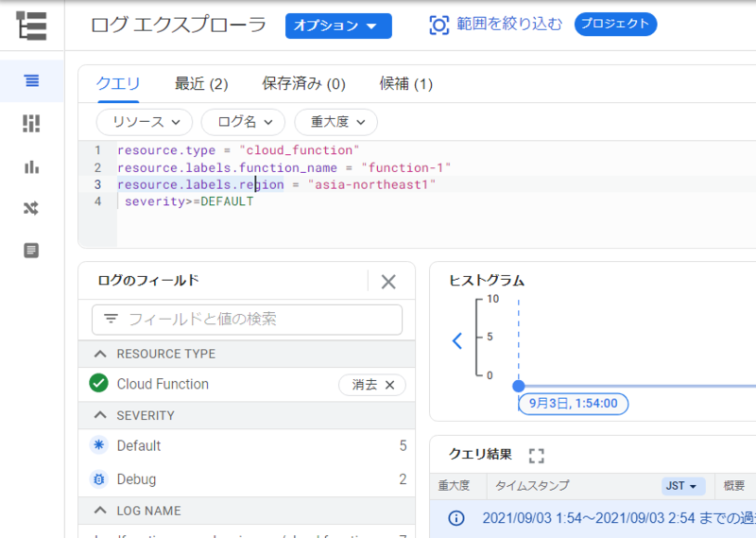Select the Default severity filter
The image size is (756, 538).
[x=138, y=445]
